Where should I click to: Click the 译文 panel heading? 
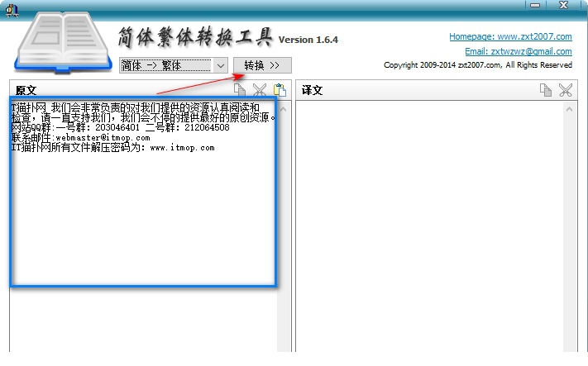click(312, 90)
